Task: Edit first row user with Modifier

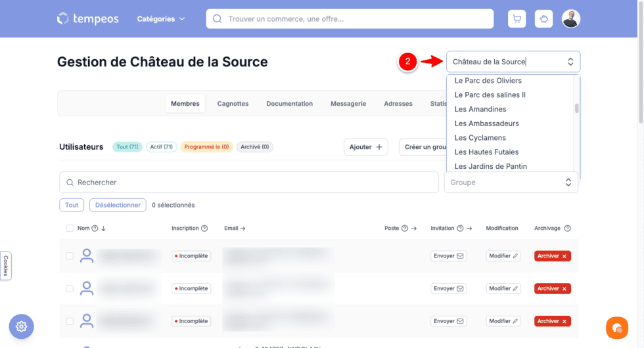Action: pyautogui.click(x=503, y=255)
